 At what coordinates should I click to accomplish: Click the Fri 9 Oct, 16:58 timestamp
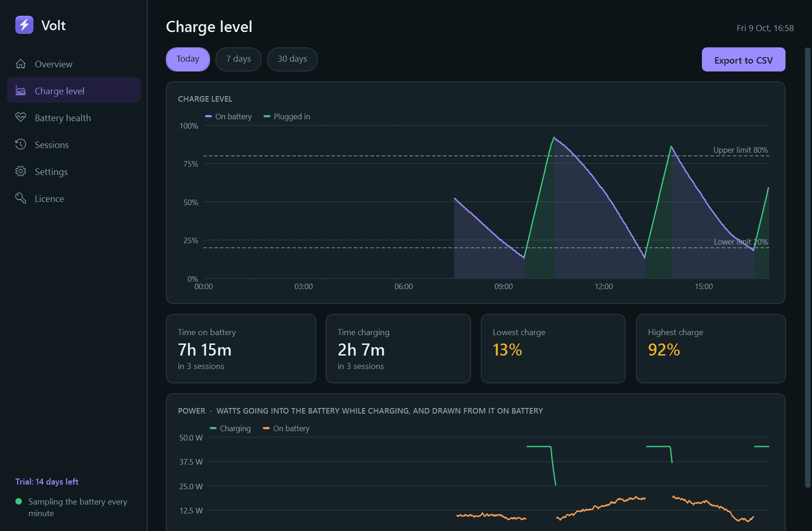[x=765, y=28]
